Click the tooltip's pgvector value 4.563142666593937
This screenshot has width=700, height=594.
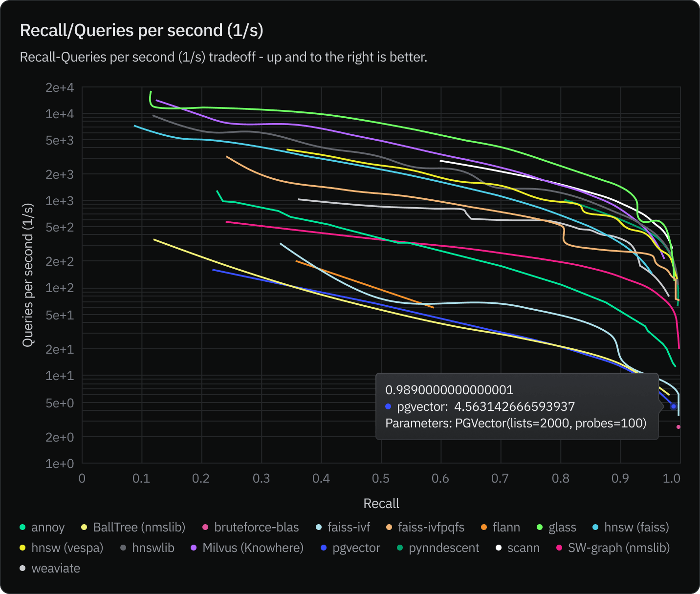tap(514, 407)
